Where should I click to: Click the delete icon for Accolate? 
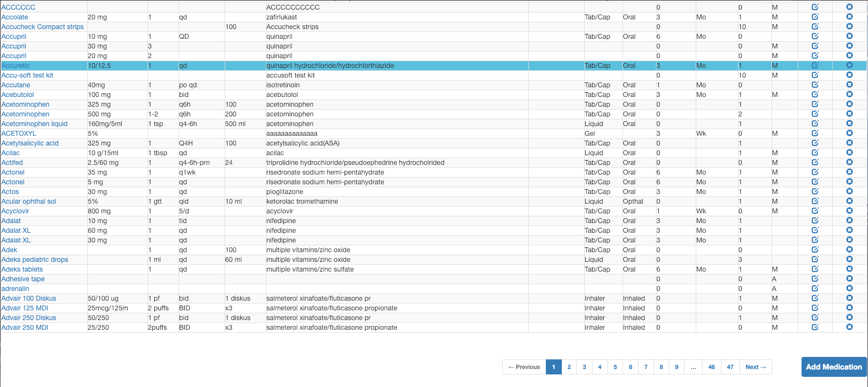tap(850, 17)
